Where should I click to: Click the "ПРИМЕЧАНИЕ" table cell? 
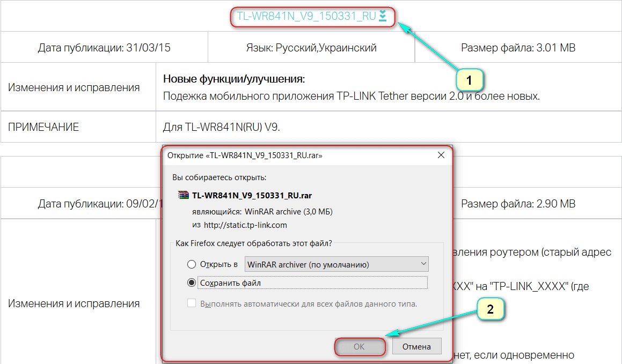pos(43,127)
